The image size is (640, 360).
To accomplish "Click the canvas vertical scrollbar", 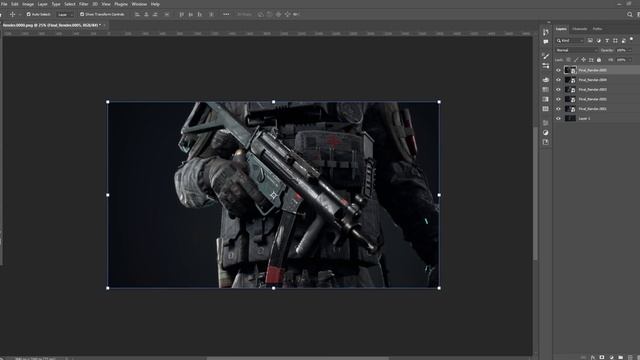I will point(535,192).
